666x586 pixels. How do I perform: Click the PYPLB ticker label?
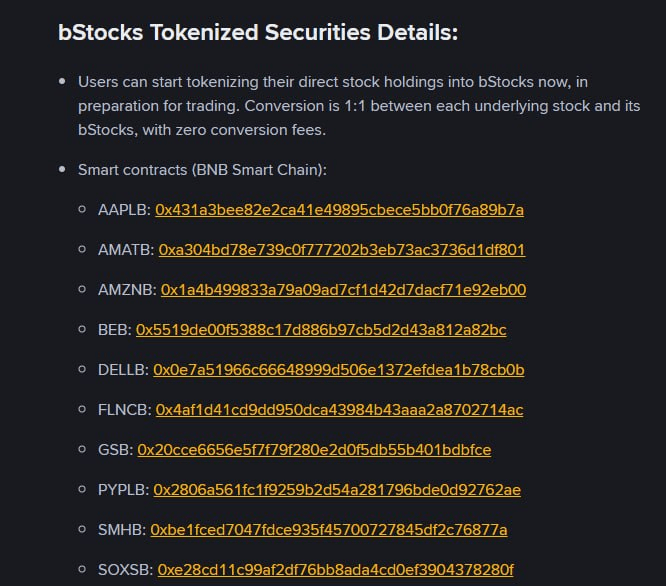point(123,490)
